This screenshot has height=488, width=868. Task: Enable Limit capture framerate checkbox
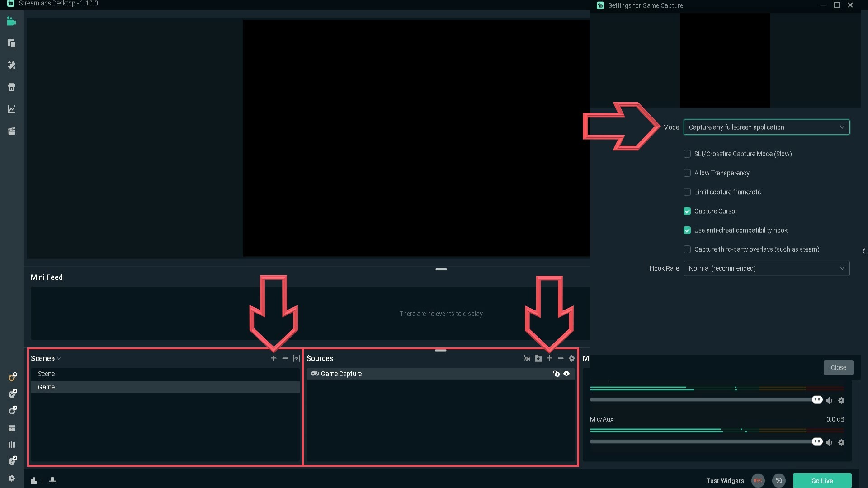click(687, 192)
